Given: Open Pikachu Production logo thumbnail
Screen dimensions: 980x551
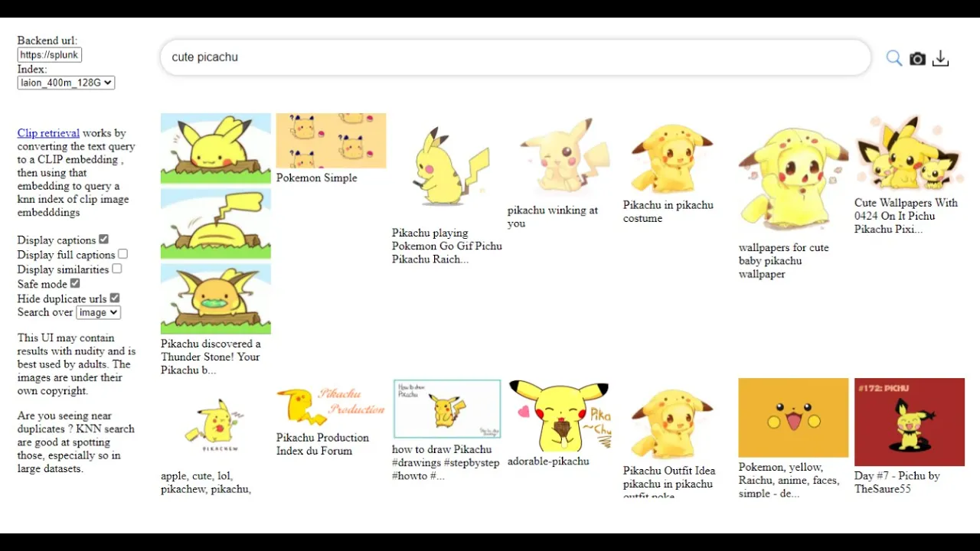Looking at the screenshot, I should (x=332, y=405).
